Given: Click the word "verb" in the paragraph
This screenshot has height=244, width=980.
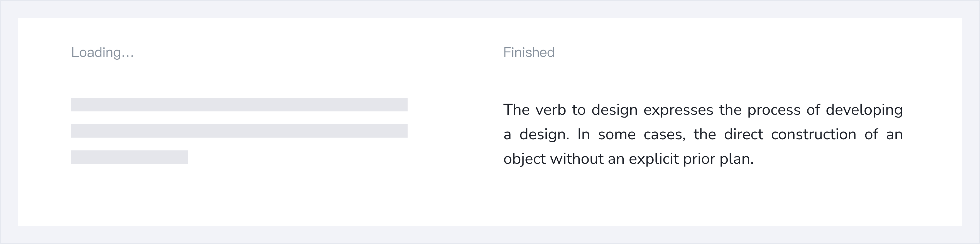Looking at the screenshot, I should pyautogui.click(x=550, y=110).
